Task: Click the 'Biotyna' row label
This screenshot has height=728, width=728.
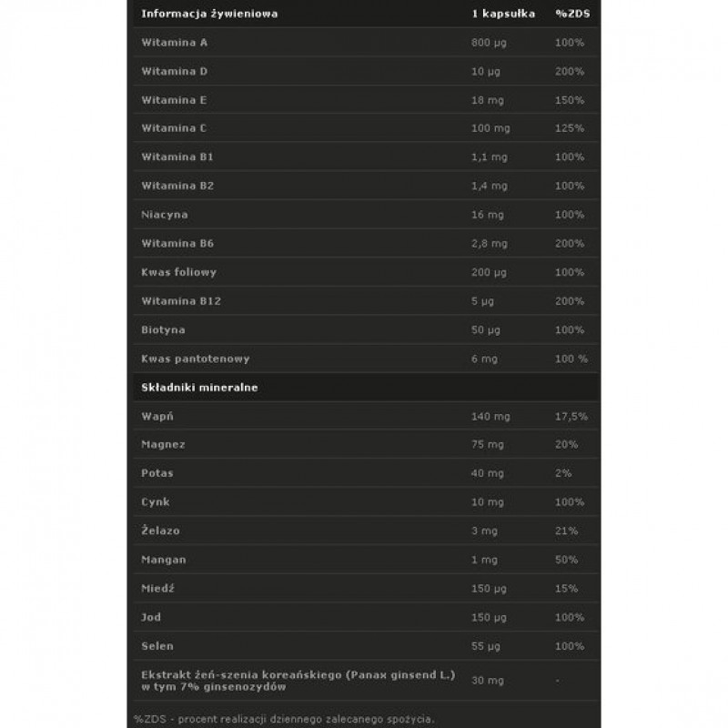Action: pos(163,329)
